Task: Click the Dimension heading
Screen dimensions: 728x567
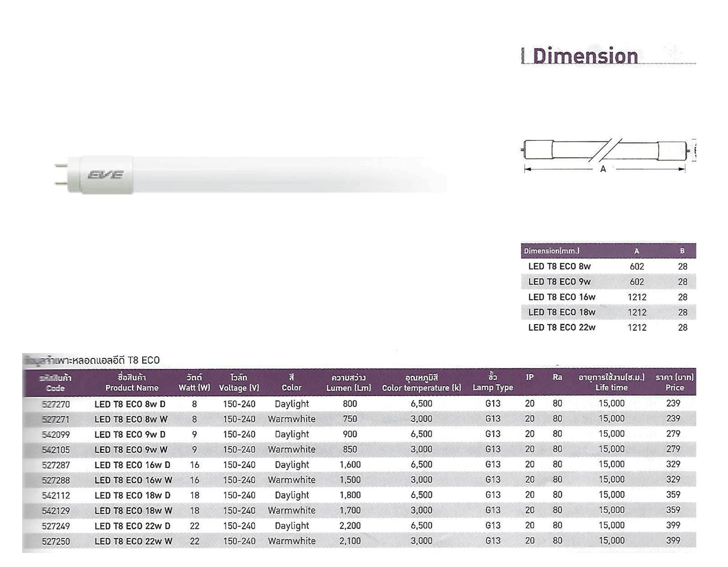Action: coord(585,56)
